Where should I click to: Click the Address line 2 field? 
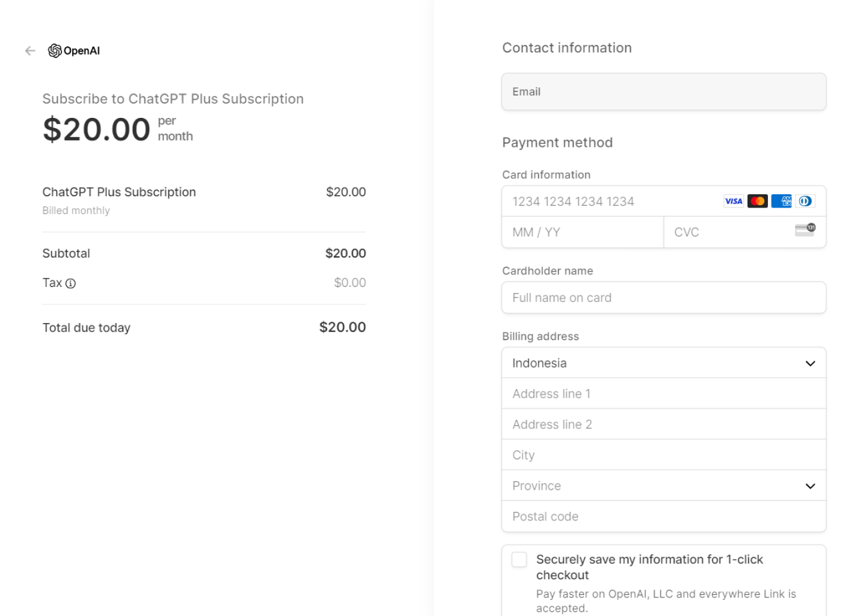coord(663,425)
